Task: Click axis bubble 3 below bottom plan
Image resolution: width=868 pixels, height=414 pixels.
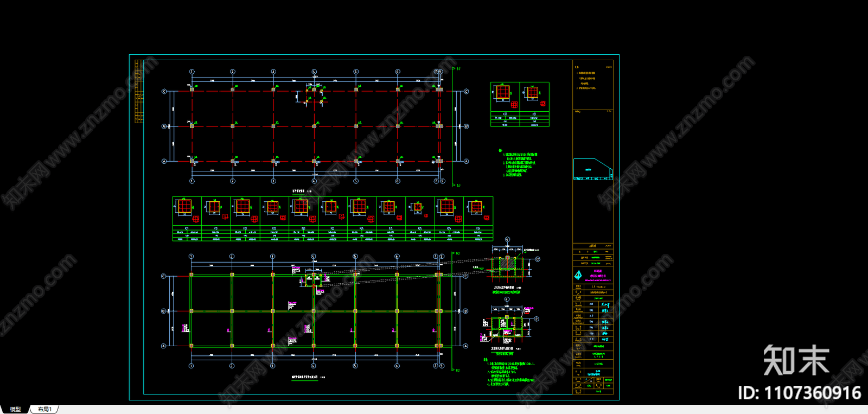Action: pyautogui.click(x=272, y=366)
